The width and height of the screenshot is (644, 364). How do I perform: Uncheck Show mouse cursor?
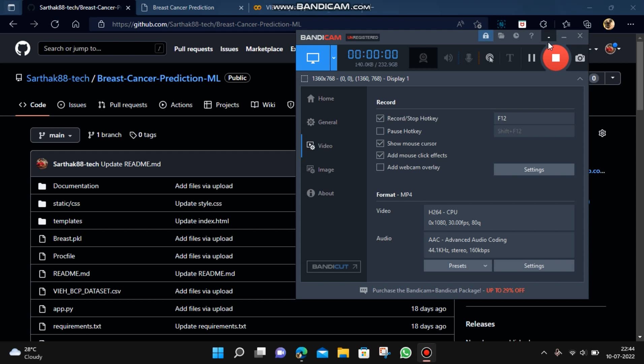380,143
